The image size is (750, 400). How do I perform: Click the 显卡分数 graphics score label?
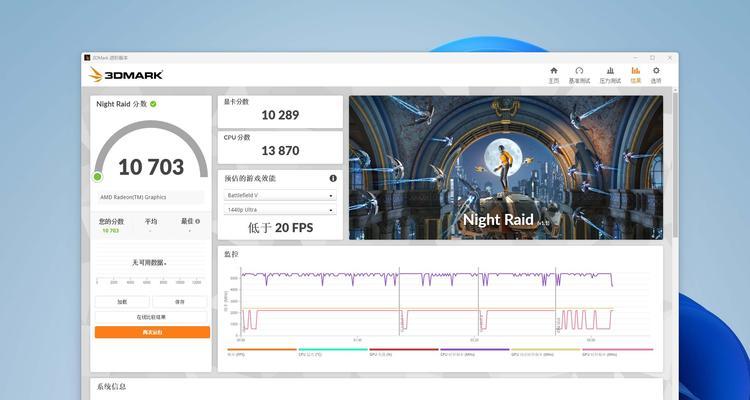(236, 101)
